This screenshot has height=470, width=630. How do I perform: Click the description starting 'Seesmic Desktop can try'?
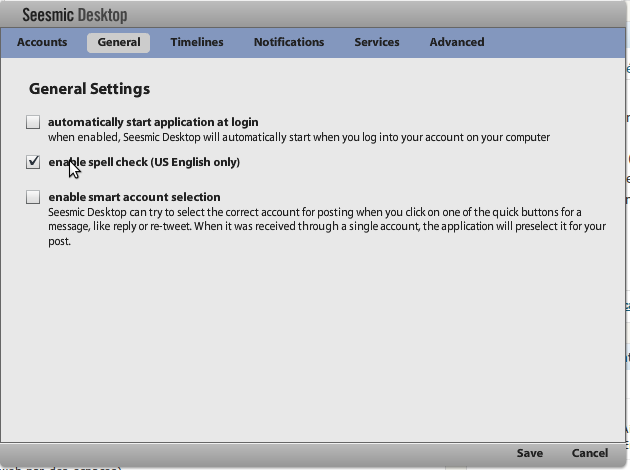tap(327, 227)
